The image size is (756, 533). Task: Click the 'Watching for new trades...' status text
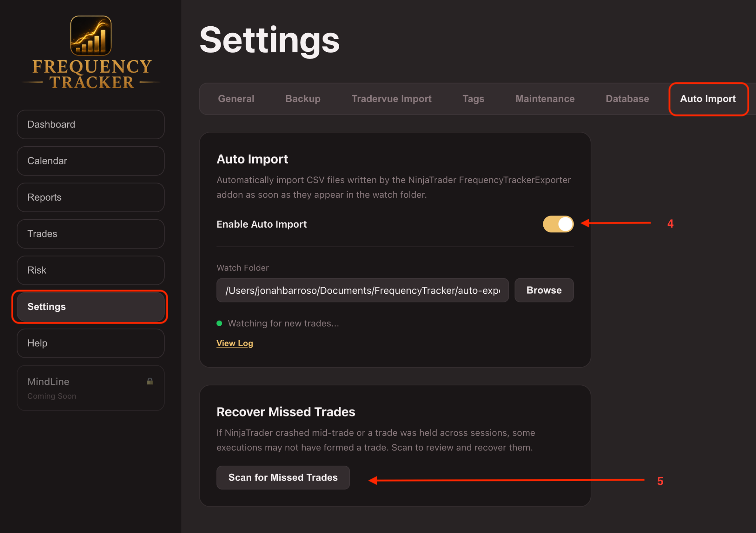tap(283, 323)
